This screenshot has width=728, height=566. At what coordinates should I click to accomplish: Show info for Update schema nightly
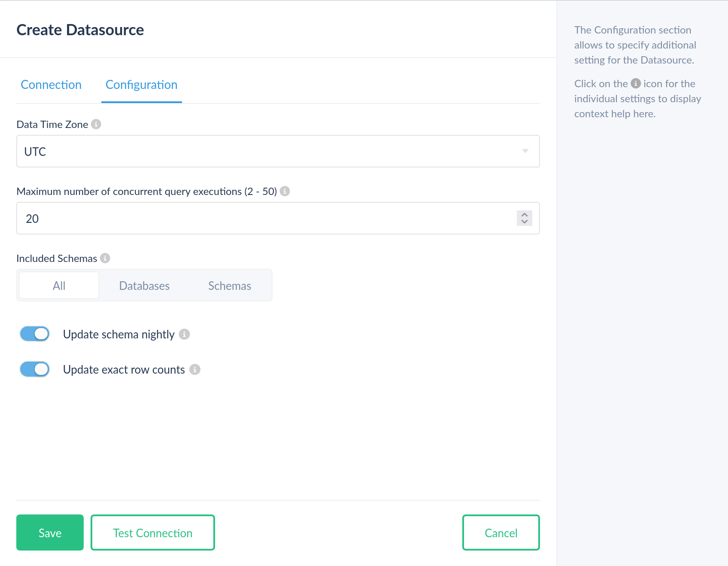184,334
